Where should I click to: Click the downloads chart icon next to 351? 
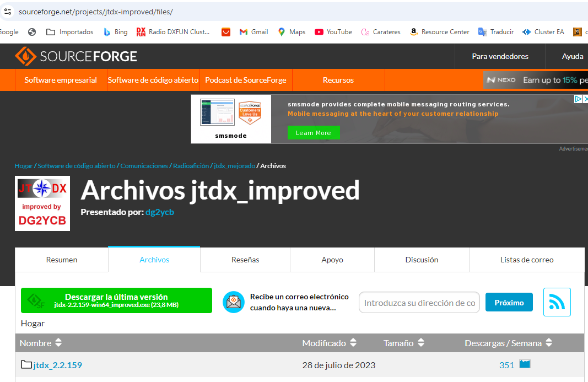tap(525, 364)
